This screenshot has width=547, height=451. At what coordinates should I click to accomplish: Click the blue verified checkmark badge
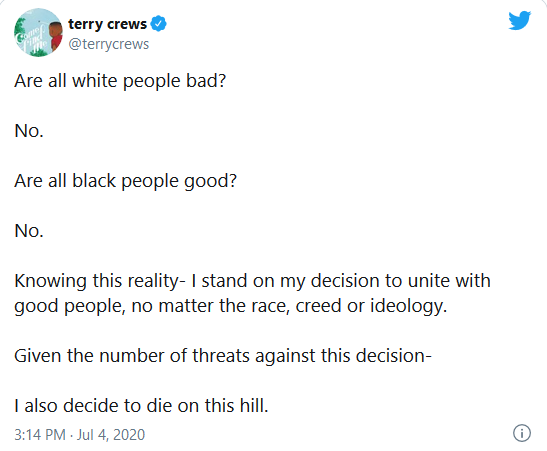158,24
